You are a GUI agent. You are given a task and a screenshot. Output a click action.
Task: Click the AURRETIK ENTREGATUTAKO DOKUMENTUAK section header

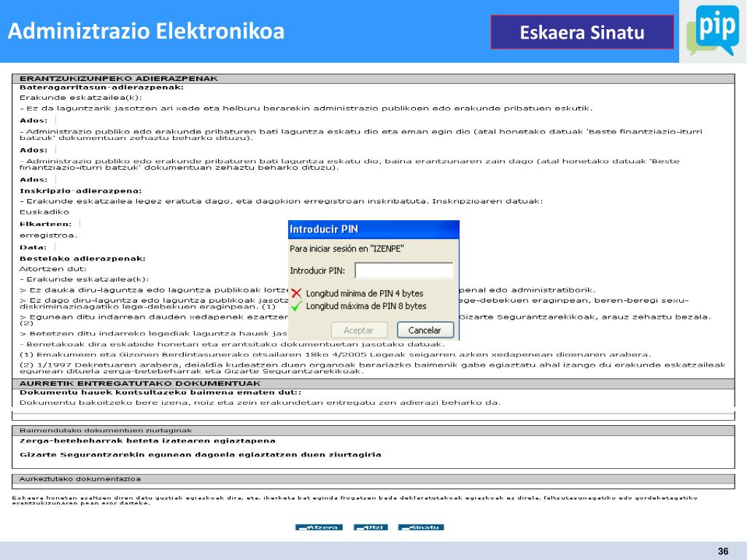(373, 384)
